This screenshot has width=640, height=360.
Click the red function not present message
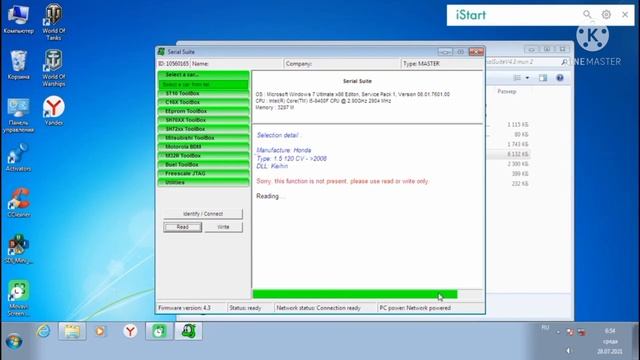click(x=343, y=181)
